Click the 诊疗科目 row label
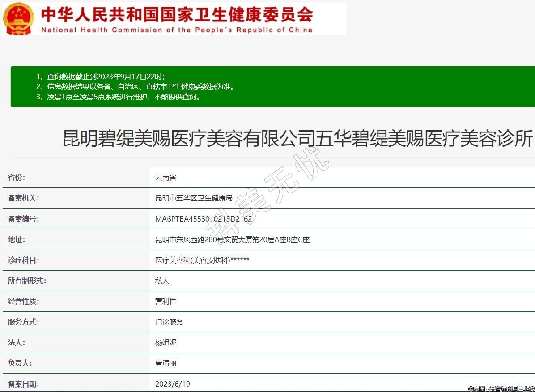Viewport: 535px width, 392px height. coord(23,260)
